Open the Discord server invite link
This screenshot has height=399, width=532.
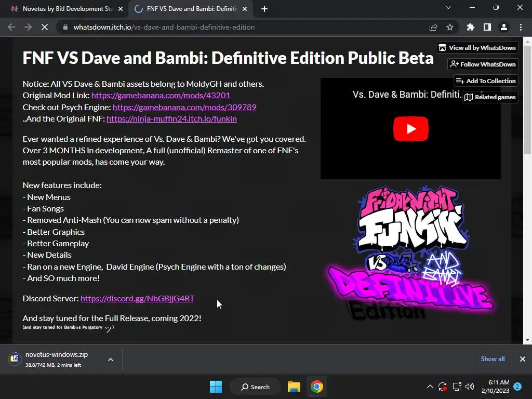pos(137,298)
